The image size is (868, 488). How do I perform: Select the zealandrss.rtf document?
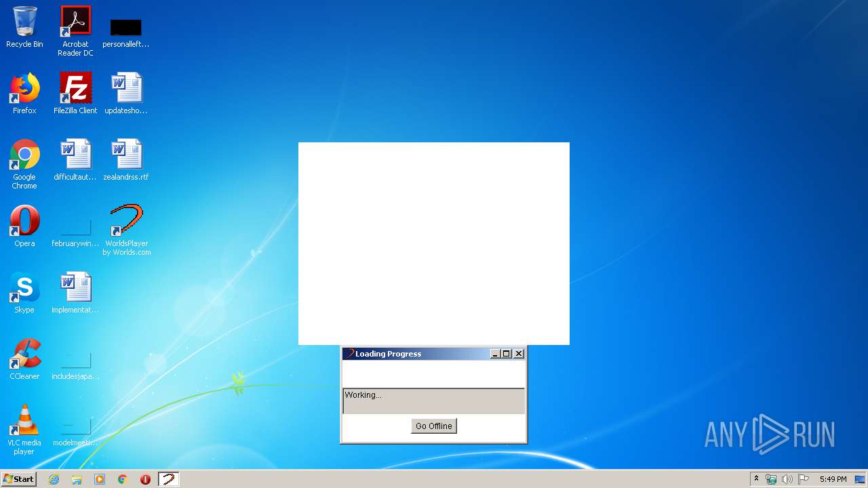click(x=126, y=160)
